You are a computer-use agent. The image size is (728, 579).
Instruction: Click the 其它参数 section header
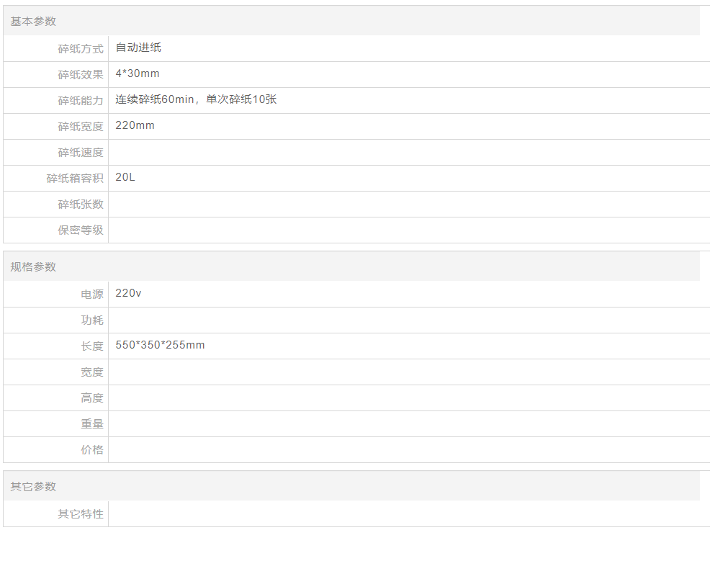tap(33, 487)
